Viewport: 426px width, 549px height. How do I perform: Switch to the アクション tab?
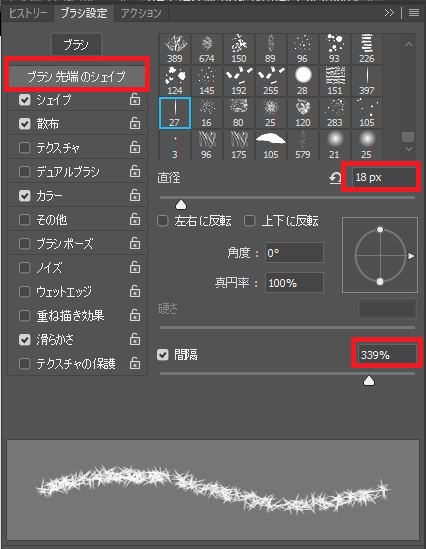coord(141,13)
